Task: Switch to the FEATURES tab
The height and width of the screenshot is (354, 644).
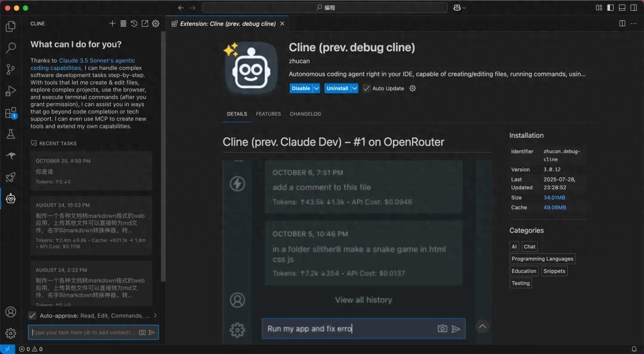Action: (x=268, y=114)
